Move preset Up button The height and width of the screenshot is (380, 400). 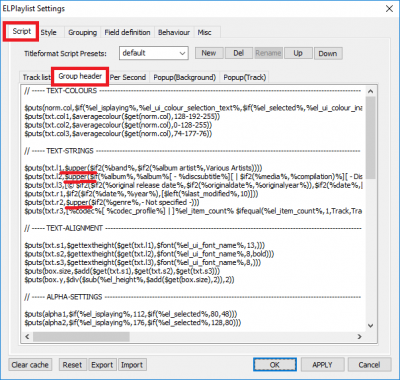(x=298, y=53)
